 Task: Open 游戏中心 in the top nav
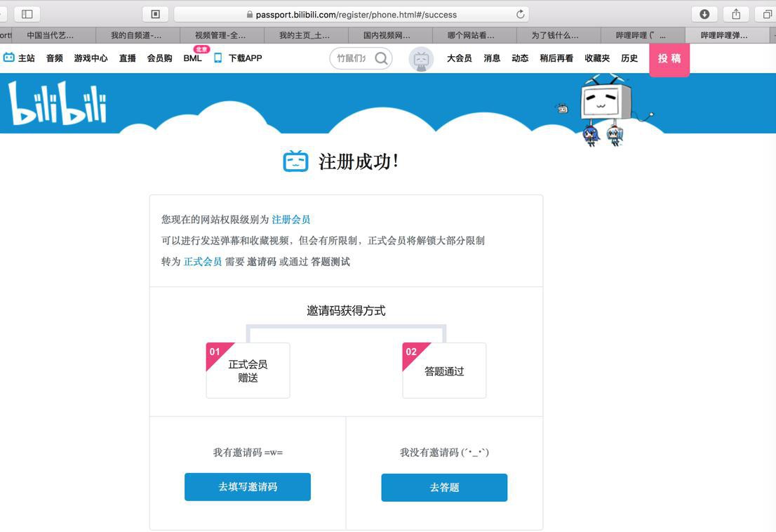[91, 58]
